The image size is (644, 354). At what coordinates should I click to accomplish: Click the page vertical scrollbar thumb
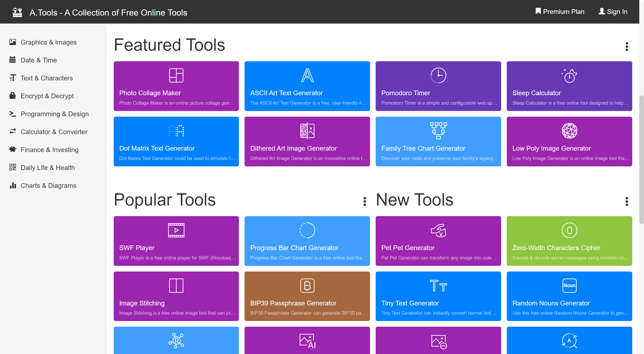(x=641, y=160)
